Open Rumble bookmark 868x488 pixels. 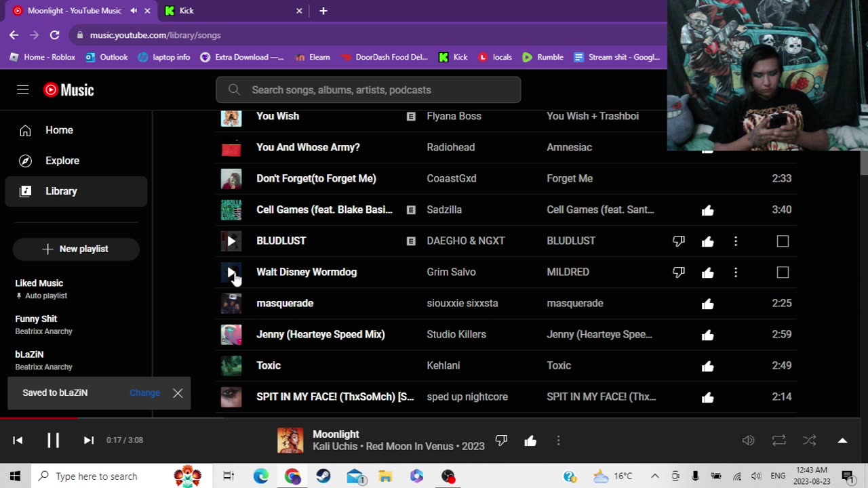click(543, 57)
